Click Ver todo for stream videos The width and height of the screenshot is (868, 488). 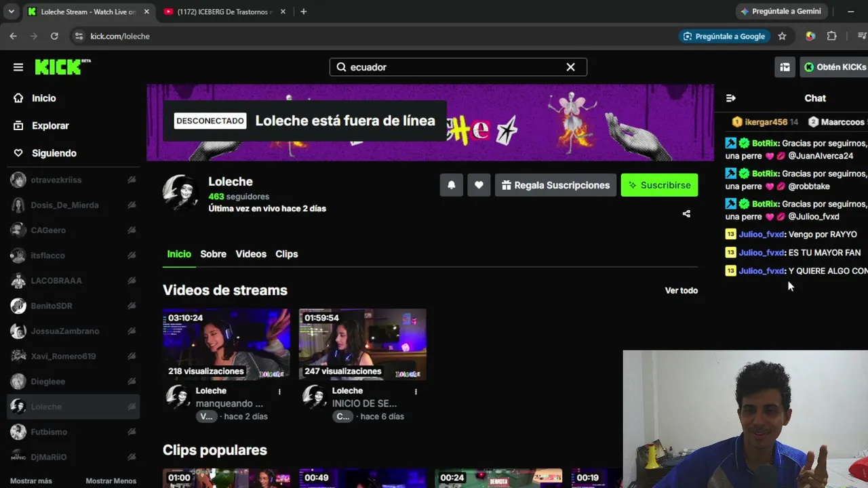point(682,291)
